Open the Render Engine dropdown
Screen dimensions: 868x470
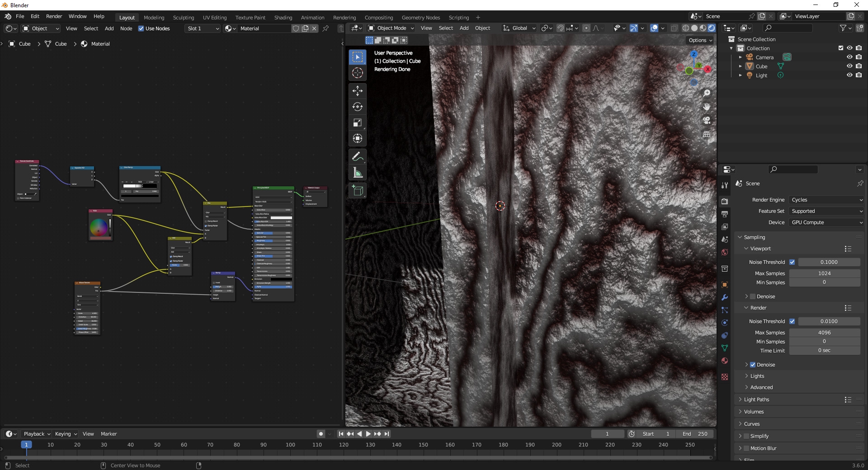[826, 200]
